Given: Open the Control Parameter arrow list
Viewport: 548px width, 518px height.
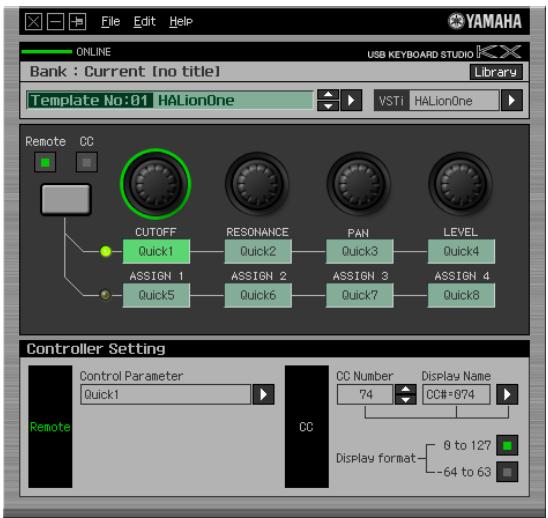Looking at the screenshot, I should [263, 395].
